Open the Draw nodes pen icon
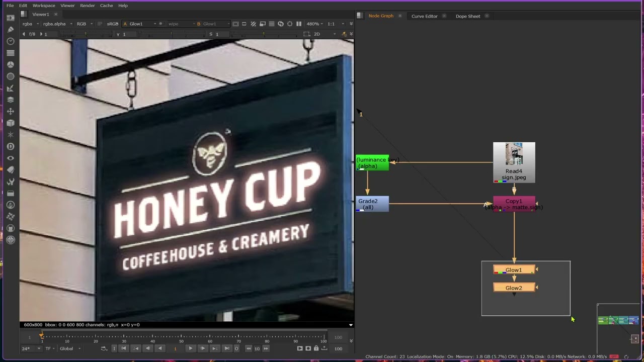Screen dimensions: 644x362 click(x=10, y=30)
